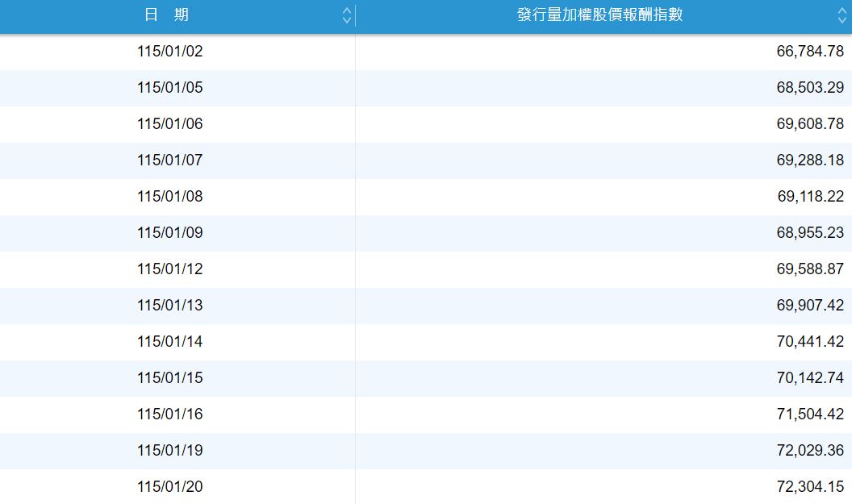Select the value 70,441.42
The width and height of the screenshot is (856, 504).
810,342
